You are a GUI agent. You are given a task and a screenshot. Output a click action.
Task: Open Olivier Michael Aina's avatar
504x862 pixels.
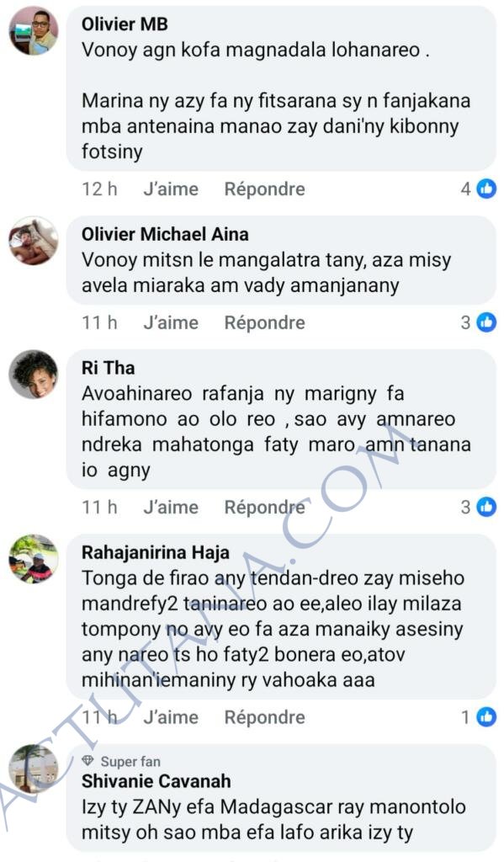point(34,240)
